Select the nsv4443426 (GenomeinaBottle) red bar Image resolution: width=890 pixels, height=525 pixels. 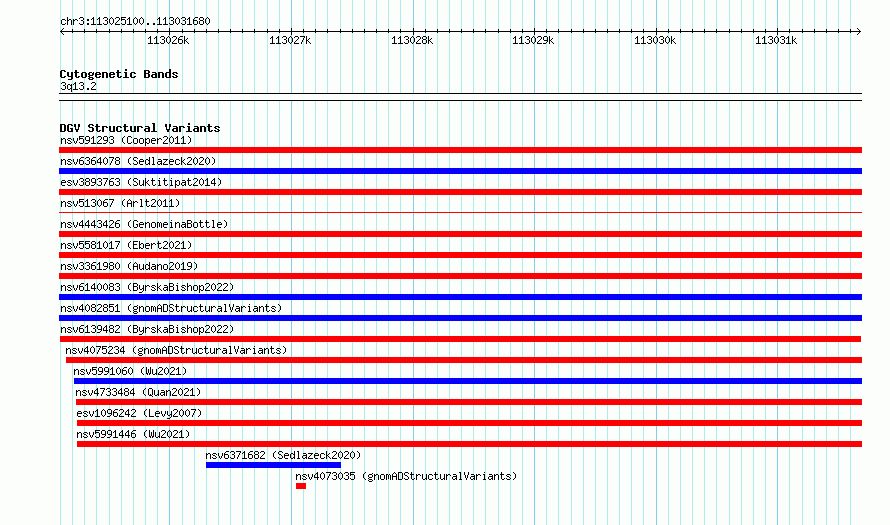click(460, 234)
